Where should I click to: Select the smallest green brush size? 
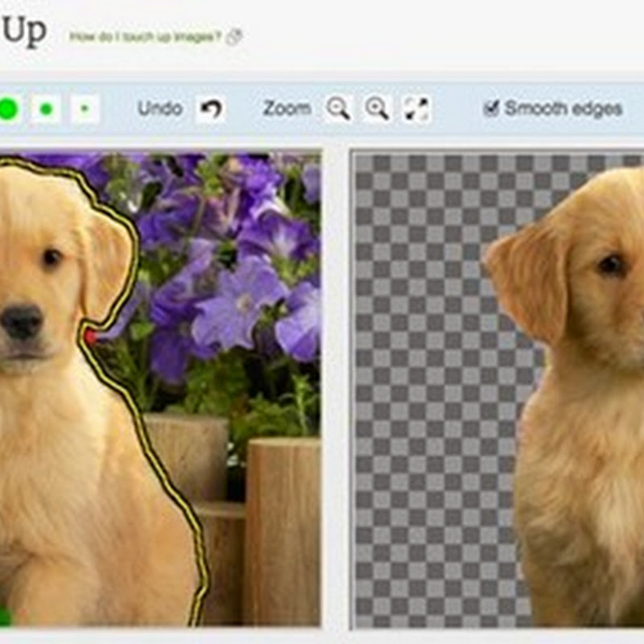pyautogui.click(x=85, y=109)
